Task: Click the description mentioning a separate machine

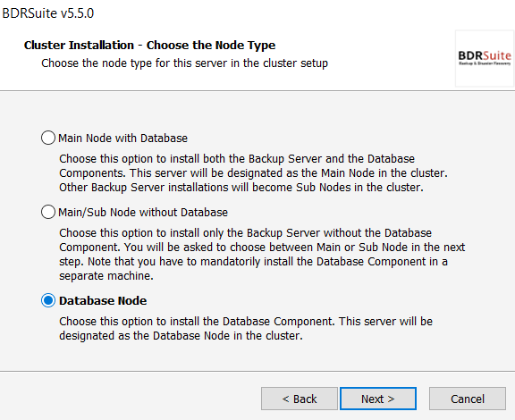Action: point(262,254)
